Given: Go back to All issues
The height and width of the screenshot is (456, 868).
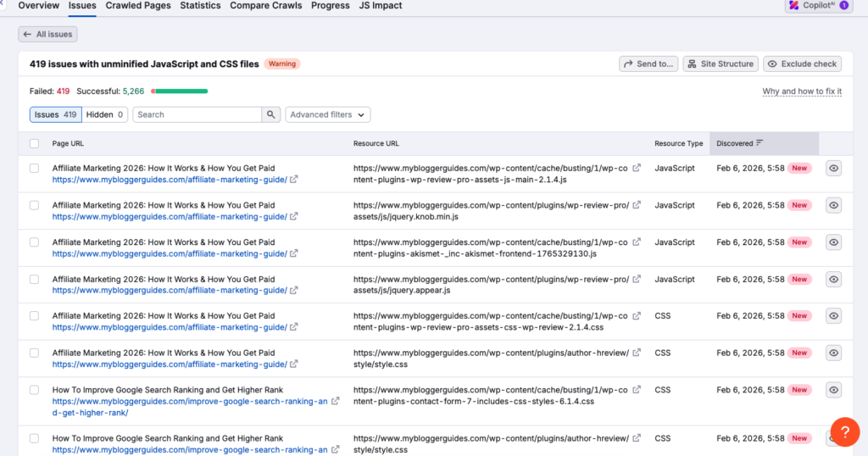Looking at the screenshot, I should point(47,34).
